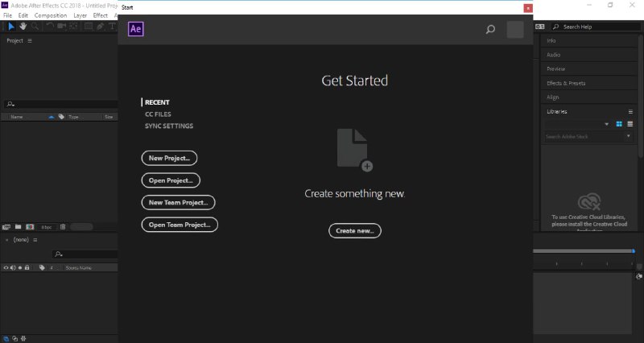This screenshot has width=644, height=343.
Task: Click Creative Cloud unavailable icon in Libraries
Action: [x=589, y=201]
